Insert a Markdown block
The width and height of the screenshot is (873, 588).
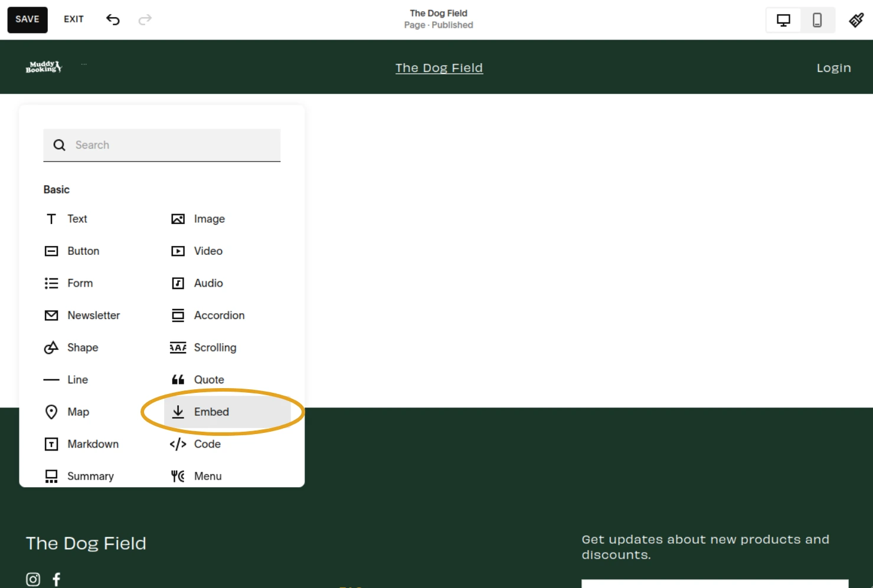[93, 444]
